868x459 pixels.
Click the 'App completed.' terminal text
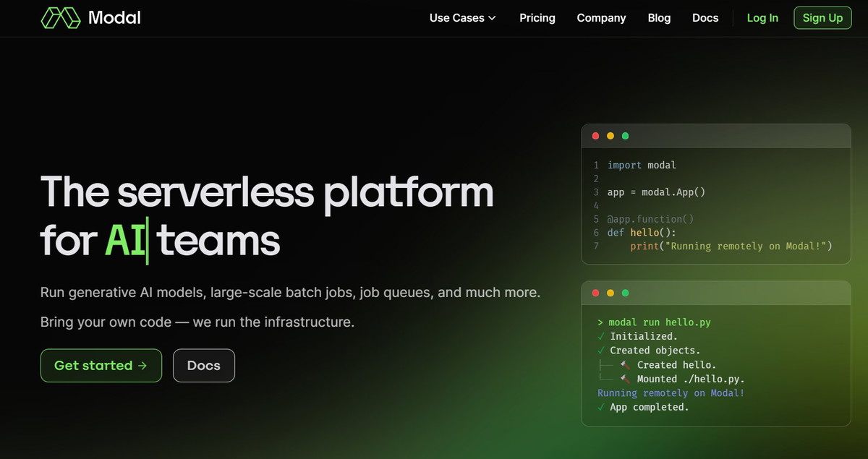pos(650,407)
